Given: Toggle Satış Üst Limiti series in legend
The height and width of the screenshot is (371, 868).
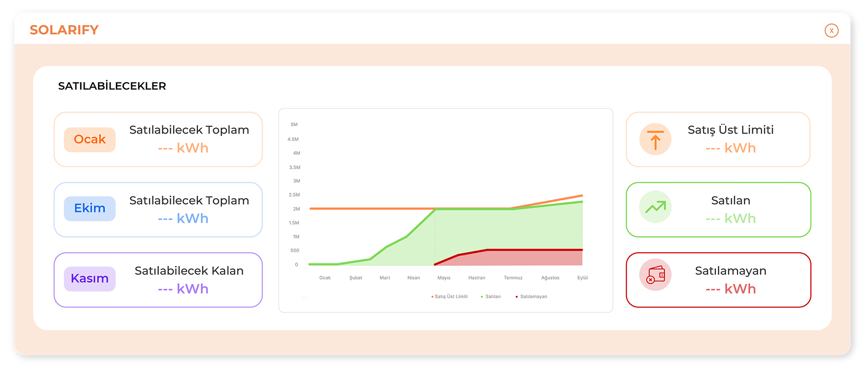Looking at the screenshot, I should pos(450,297).
